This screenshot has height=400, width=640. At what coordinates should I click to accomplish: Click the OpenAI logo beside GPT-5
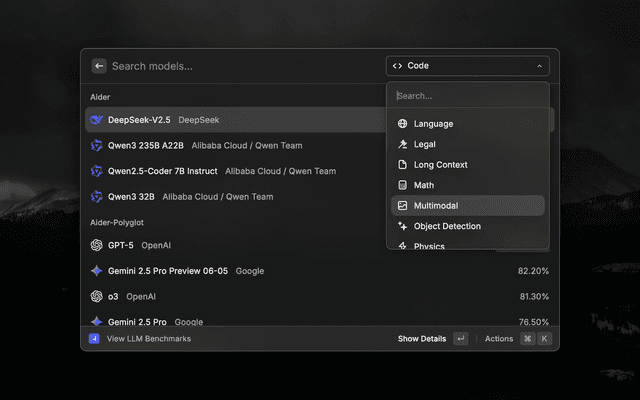point(97,245)
